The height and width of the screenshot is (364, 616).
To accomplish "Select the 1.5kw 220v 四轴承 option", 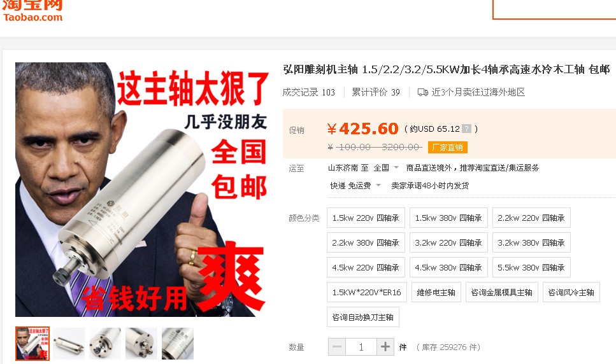I will (366, 218).
